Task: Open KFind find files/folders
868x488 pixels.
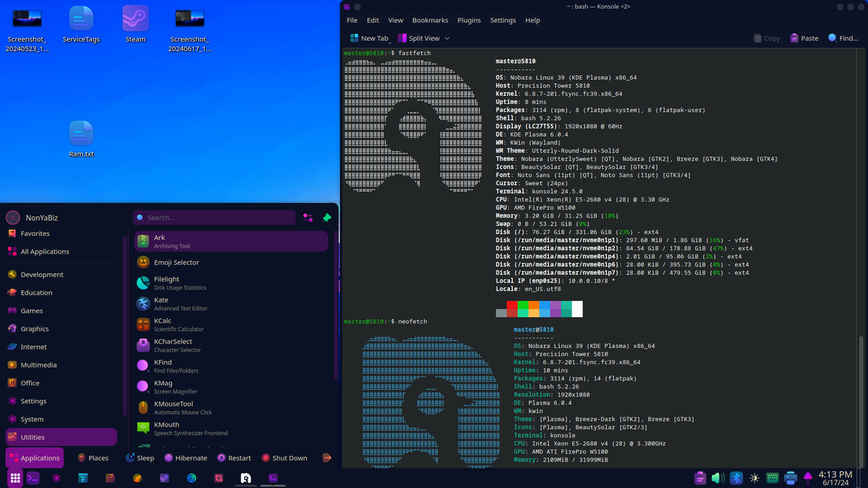Action: coord(231,366)
